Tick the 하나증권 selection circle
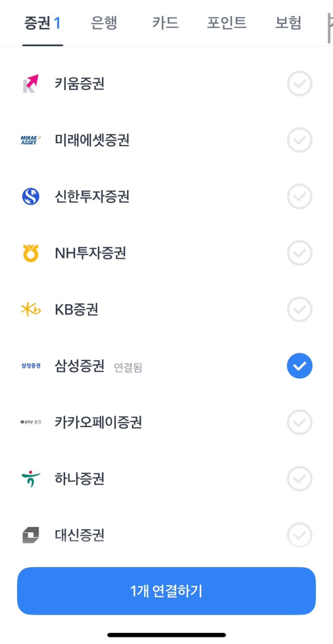This screenshot has width=333, height=644. coord(299,479)
